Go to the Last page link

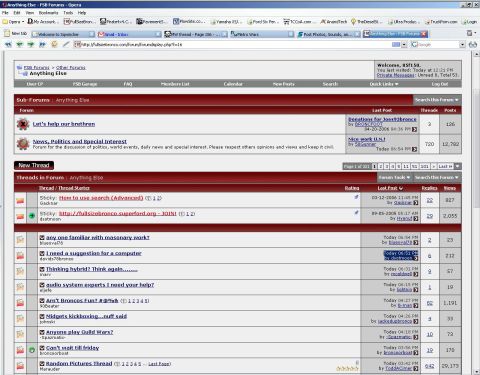(446, 166)
